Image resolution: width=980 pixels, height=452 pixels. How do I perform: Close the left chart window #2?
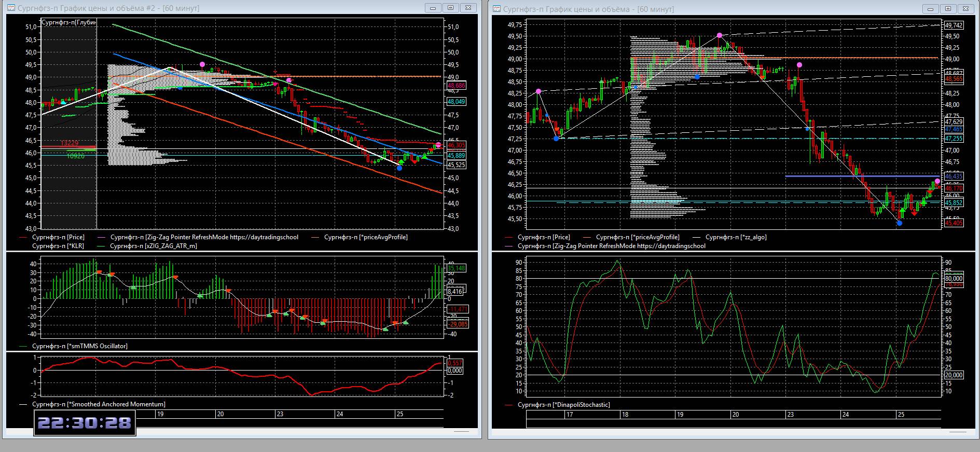pyautogui.click(x=468, y=8)
